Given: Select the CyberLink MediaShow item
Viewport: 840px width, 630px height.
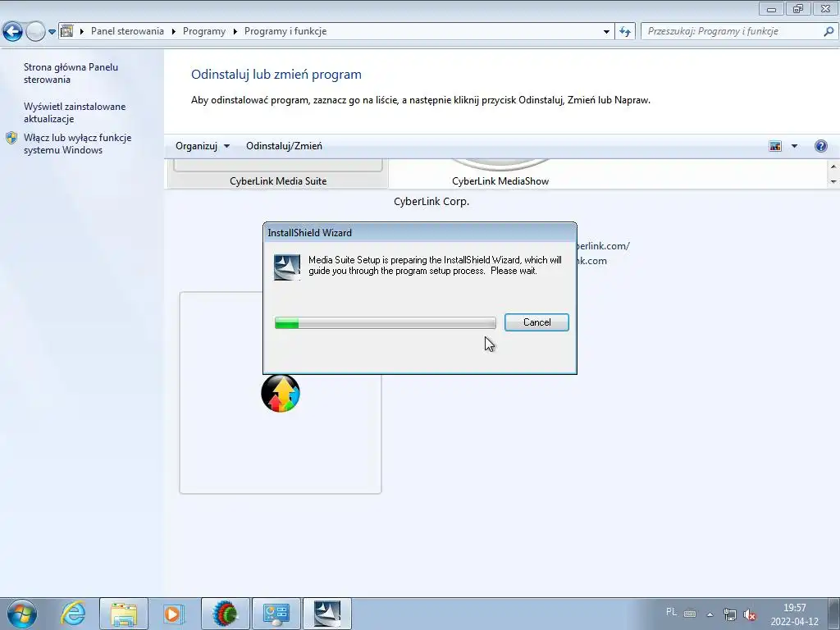Looking at the screenshot, I should pyautogui.click(x=500, y=174).
